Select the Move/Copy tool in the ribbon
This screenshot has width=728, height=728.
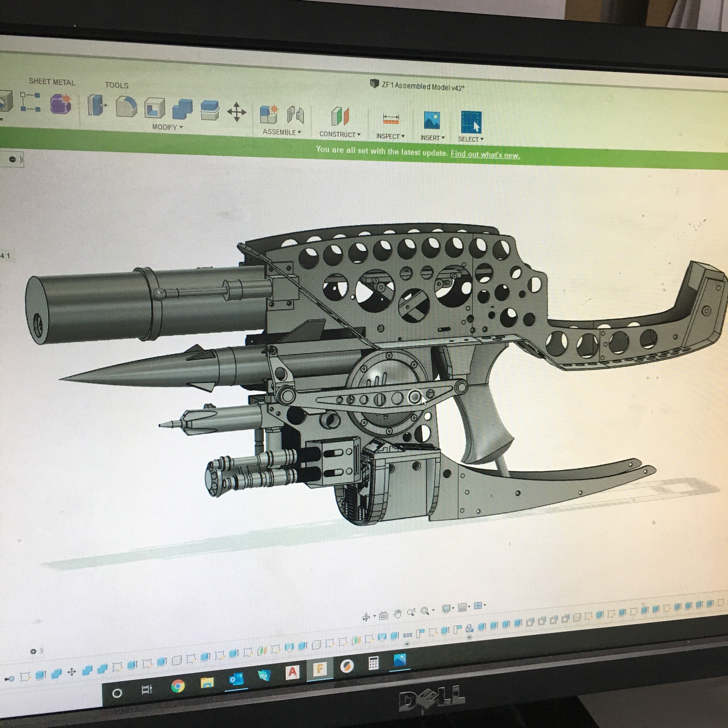pos(237,112)
